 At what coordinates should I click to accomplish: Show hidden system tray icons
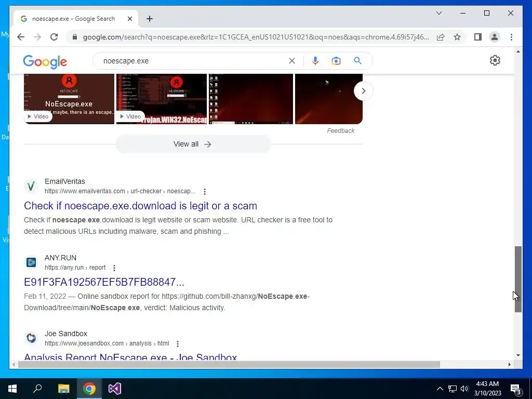[440, 389]
